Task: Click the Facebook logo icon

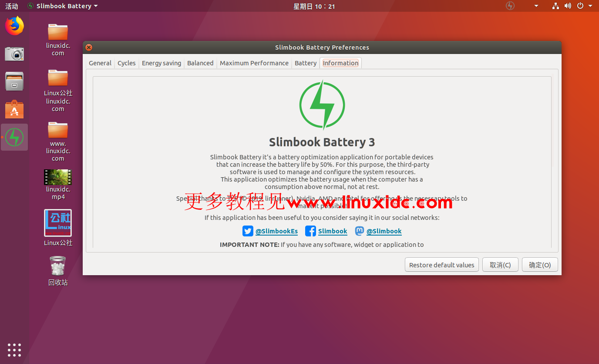Action: 310,231
